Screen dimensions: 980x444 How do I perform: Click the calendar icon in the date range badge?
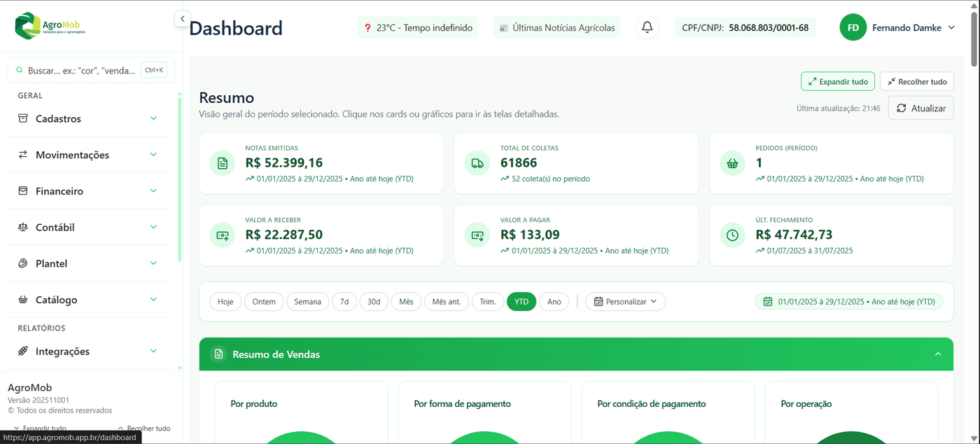point(768,302)
